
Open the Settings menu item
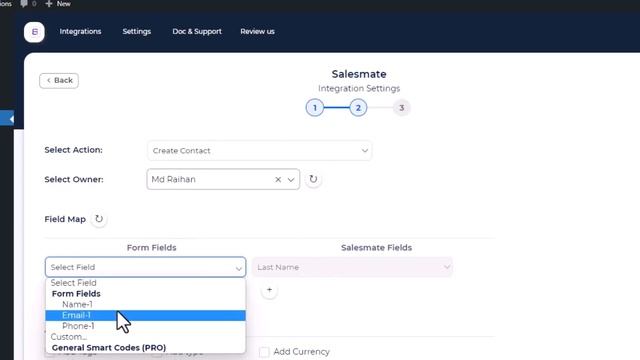point(137,31)
